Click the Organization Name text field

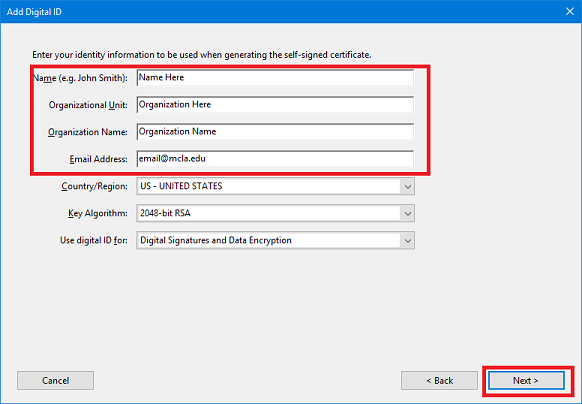[x=275, y=132]
